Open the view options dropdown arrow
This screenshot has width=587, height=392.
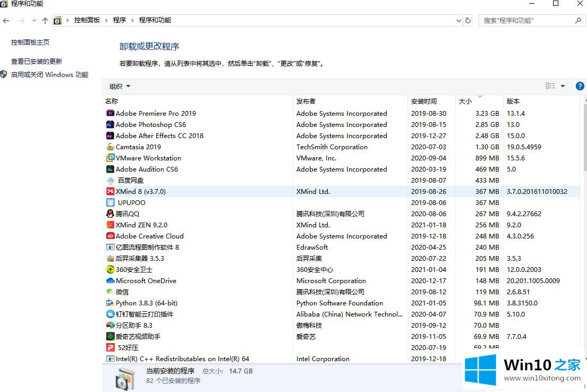tap(563, 86)
